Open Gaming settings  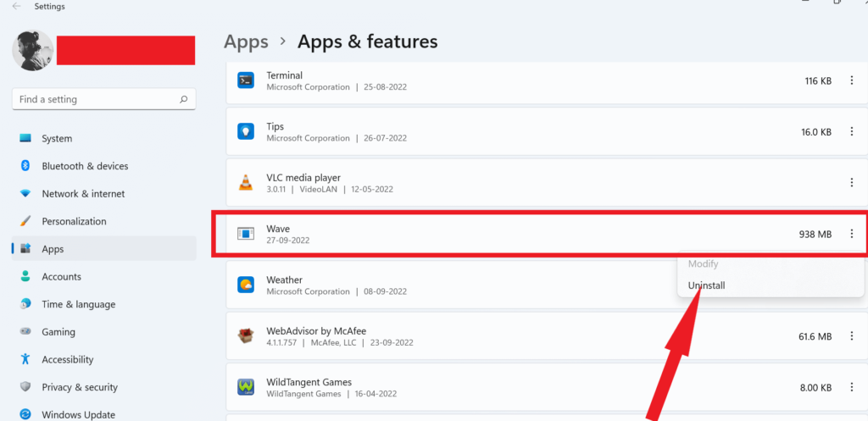click(x=103, y=332)
